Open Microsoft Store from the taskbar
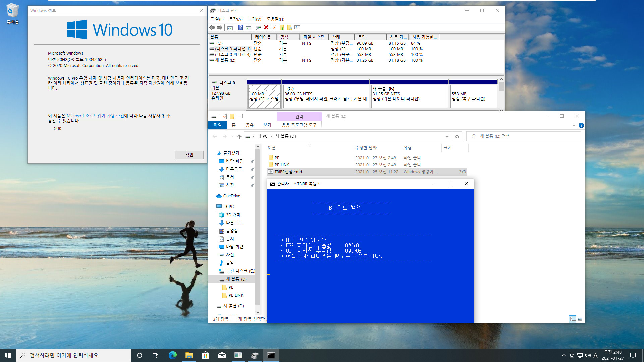644x362 pixels. pyautogui.click(x=205, y=355)
